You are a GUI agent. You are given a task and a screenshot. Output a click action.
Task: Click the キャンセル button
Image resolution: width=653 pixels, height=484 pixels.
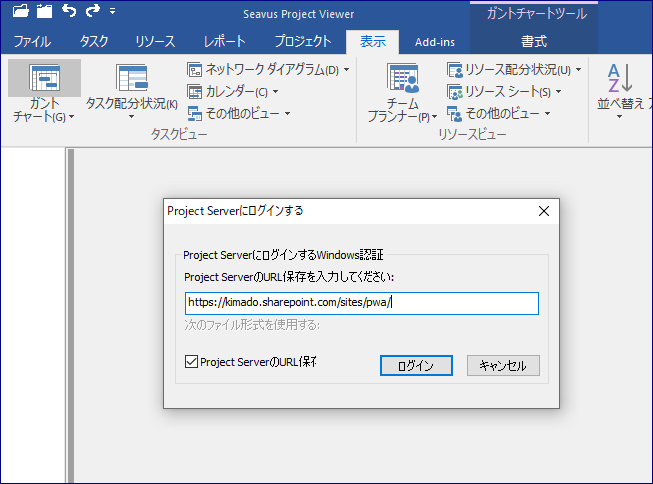pyautogui.click(x=503, y=365)
